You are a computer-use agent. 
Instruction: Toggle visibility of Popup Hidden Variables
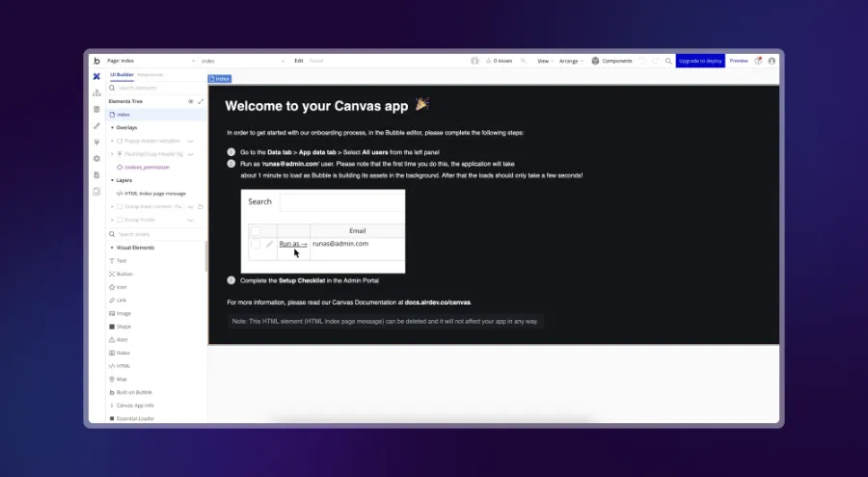[190, 141]
